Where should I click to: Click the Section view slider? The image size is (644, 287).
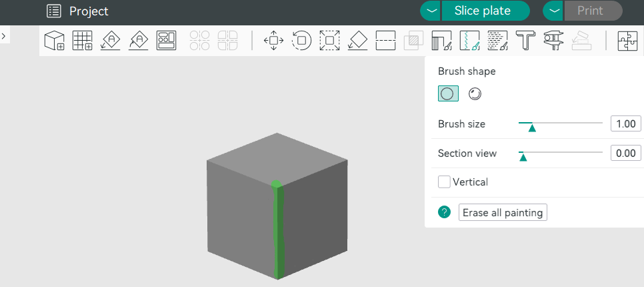[x=560, y=154]
